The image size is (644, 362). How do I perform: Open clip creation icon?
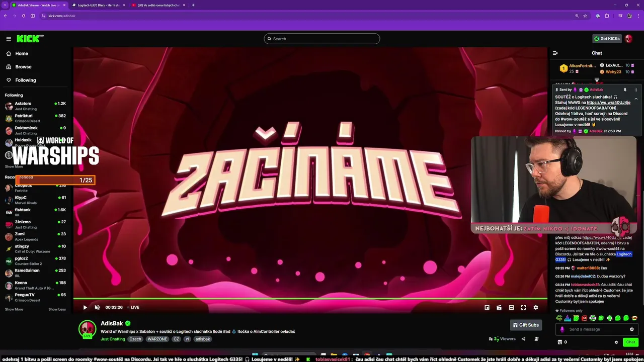499,307
